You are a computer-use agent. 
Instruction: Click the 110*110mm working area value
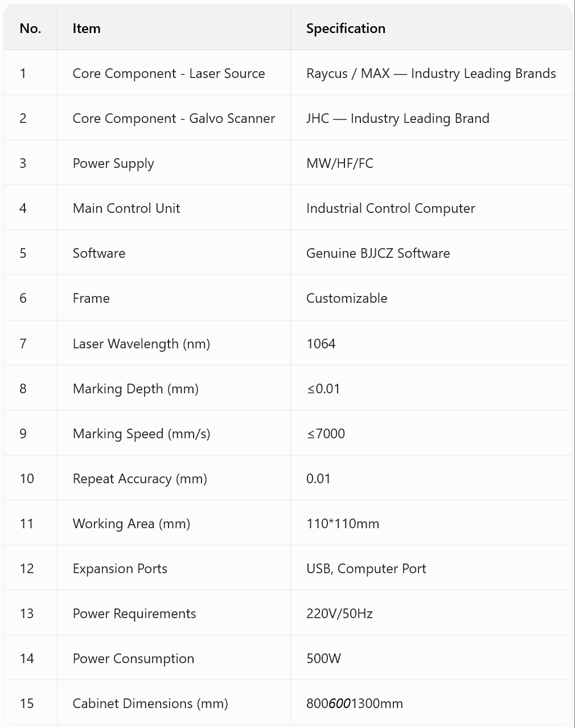point(343,524)
